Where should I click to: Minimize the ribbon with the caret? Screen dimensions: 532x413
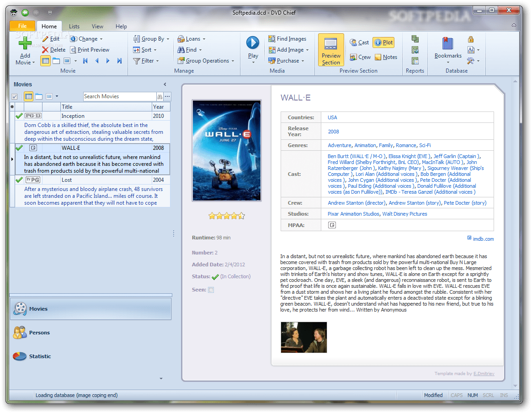pyautogui.click(x=514, y=25)
